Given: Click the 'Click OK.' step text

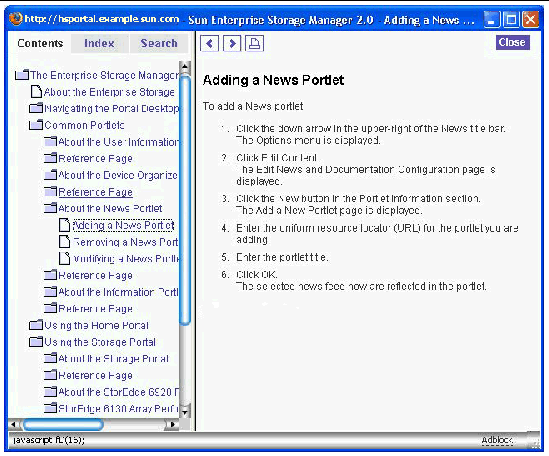Looking at the screenshot, I should coord(257,274).
